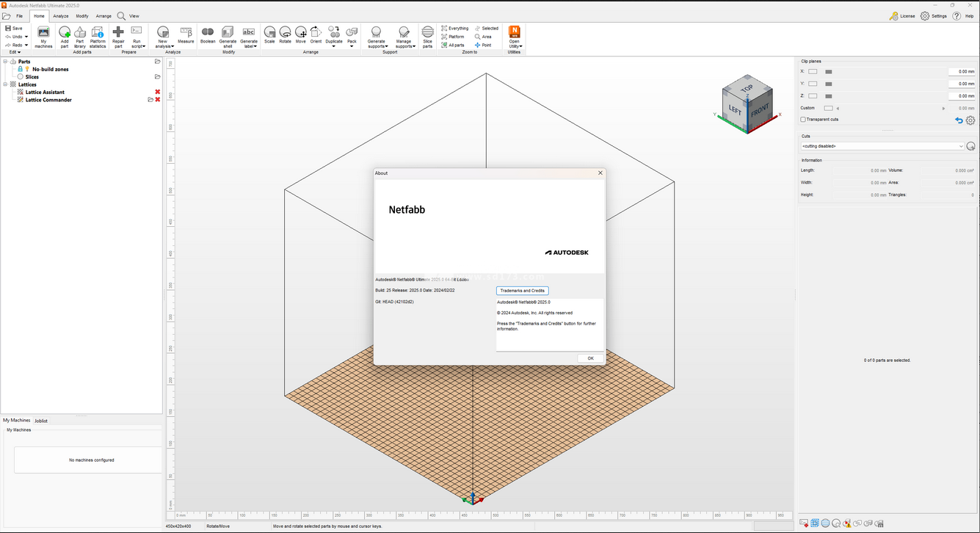Click the view cube TOP face
980x533 pixels.
(747, 88)
